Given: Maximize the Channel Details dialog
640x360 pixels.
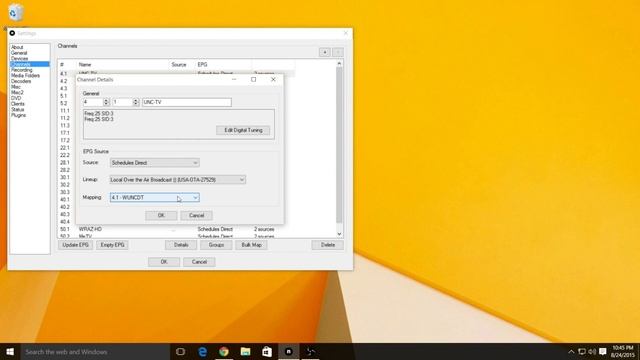Looking at the screenshot, I should tap(253, 80).
